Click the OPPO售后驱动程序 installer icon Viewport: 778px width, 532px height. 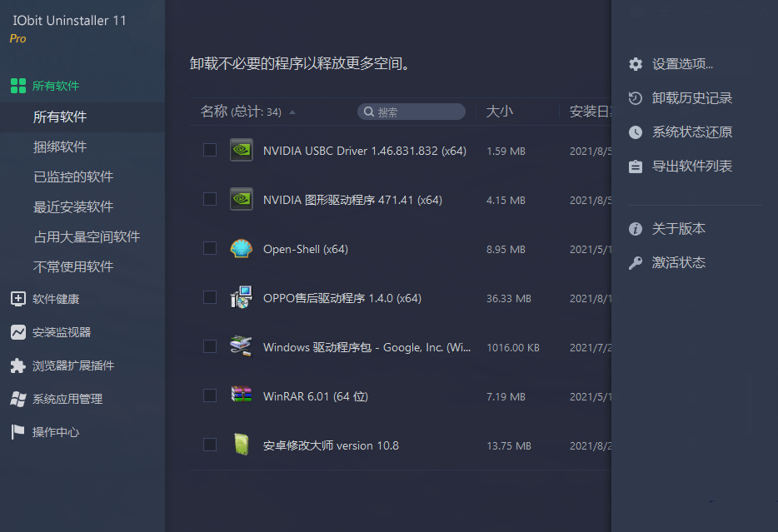[x=242, y=297]
